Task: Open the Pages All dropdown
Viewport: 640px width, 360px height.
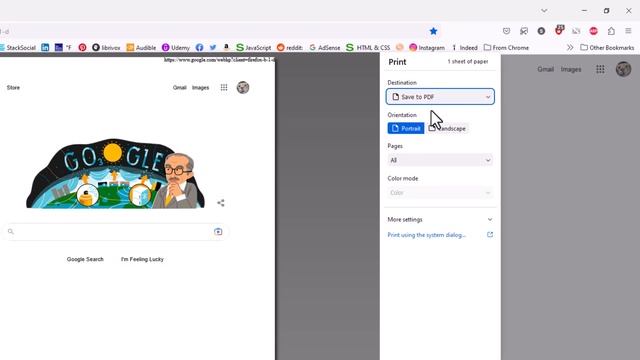Action: pyautogui.click(x=440, y=160)
